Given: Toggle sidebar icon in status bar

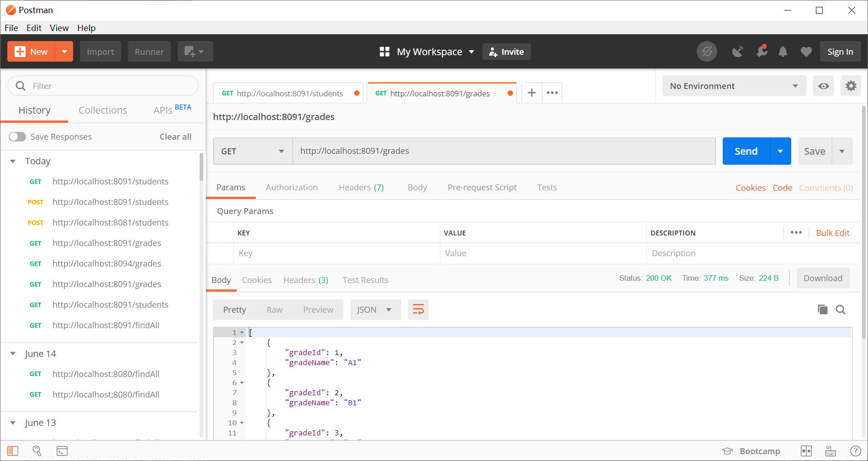Looking at the screenshot, I should [13, 451].
